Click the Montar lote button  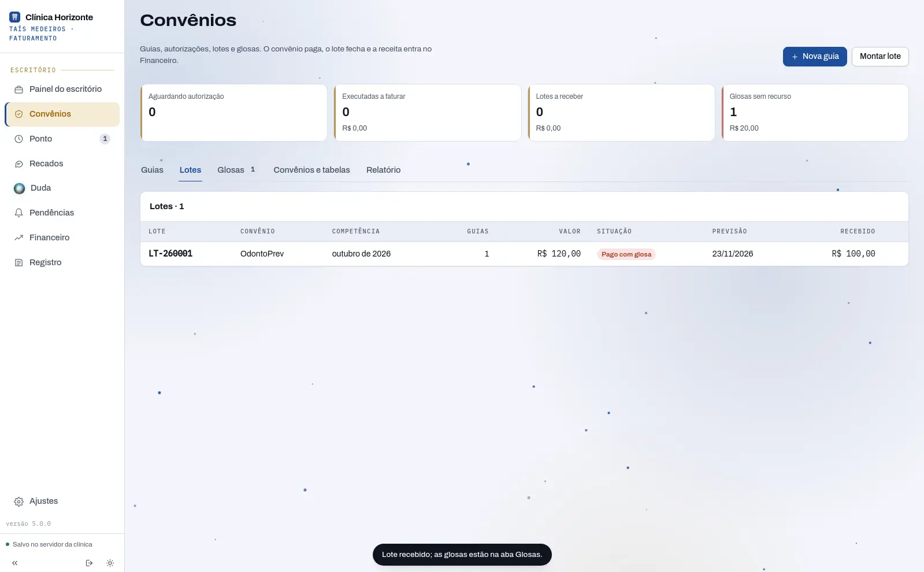(880, 57)
